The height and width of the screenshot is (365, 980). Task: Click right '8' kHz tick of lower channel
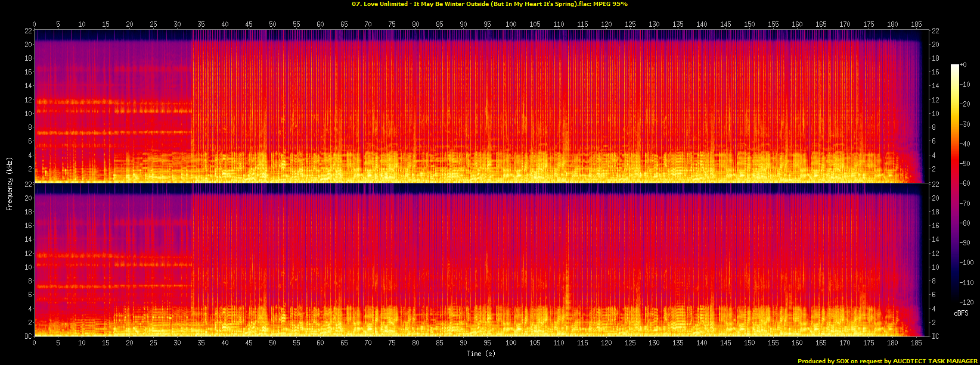[x=934, y=281]
